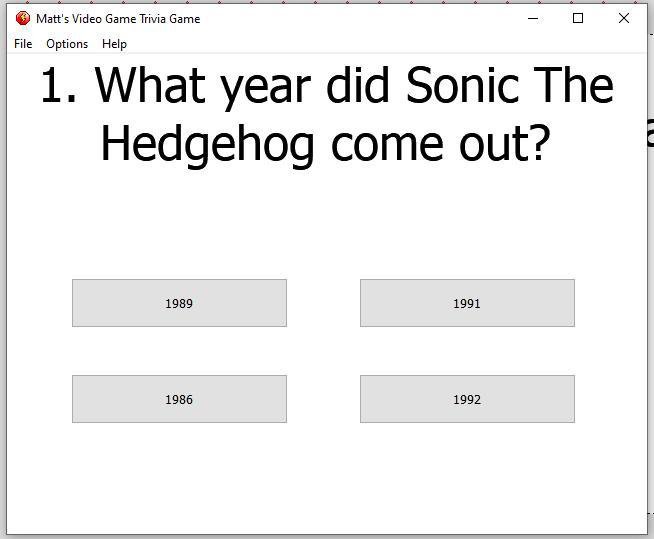Minimize the trivia game window
This screenshot has width=654, height=539.
click(533, 18)
